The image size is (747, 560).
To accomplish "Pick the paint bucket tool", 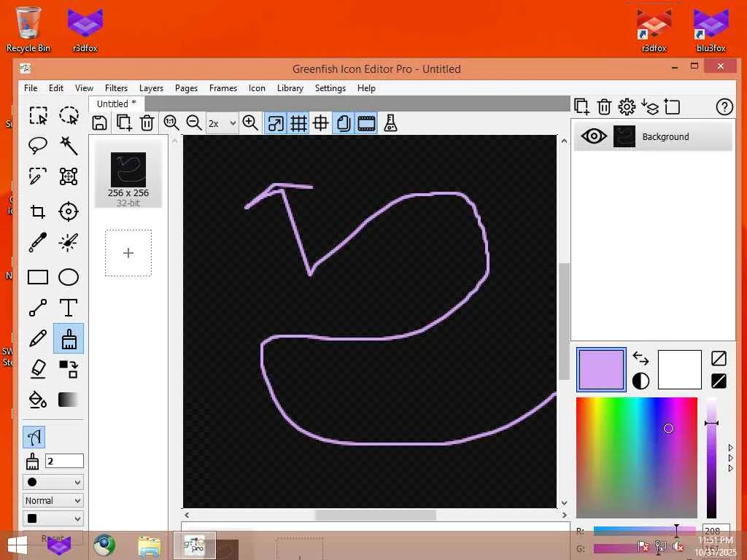I will click(38, 400).
